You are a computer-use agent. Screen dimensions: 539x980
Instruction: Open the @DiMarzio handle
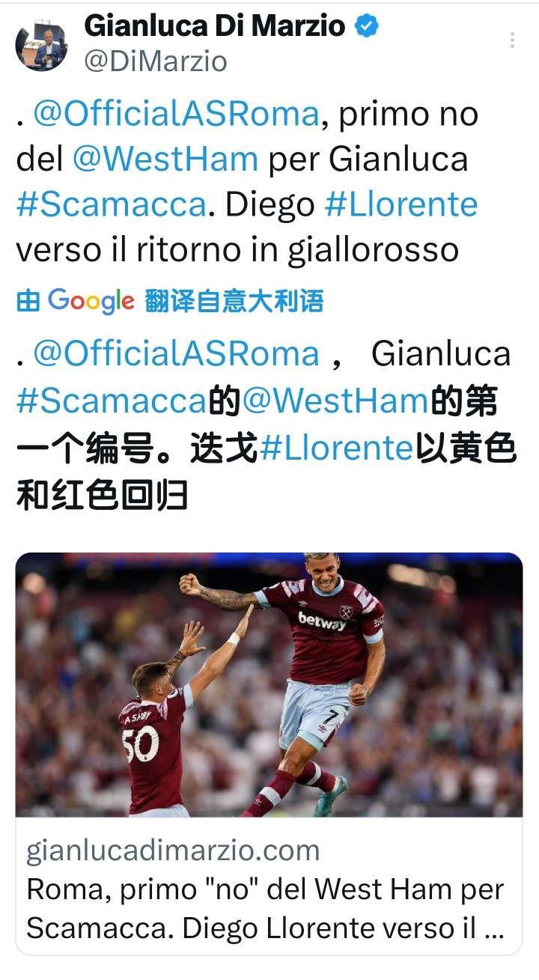(x=156, y=61)
